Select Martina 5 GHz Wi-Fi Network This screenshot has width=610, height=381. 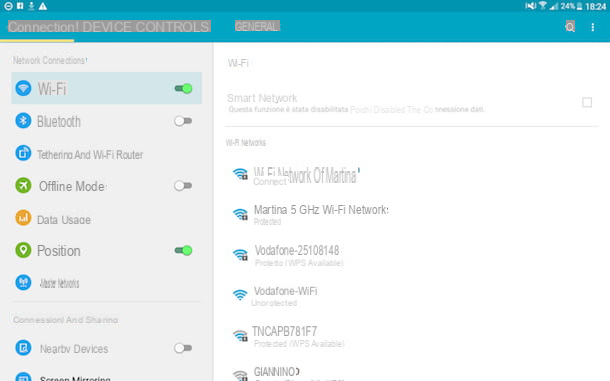(412, 215)
